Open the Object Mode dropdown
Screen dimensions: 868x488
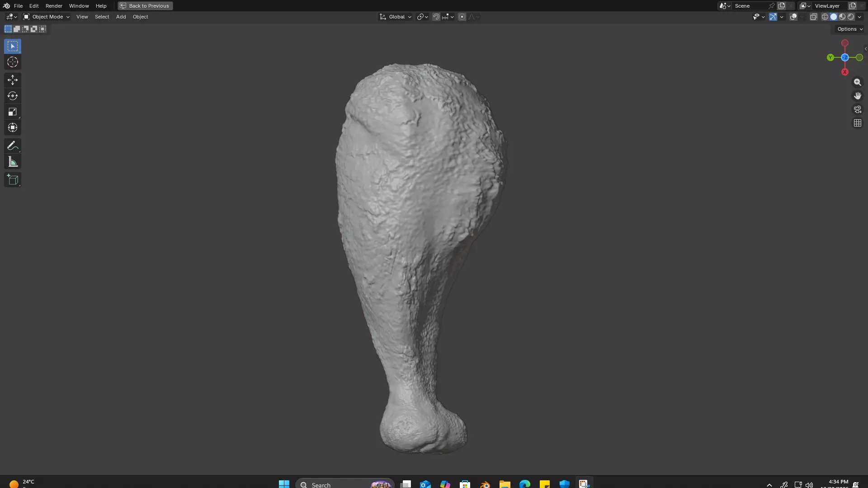point(46,17)
